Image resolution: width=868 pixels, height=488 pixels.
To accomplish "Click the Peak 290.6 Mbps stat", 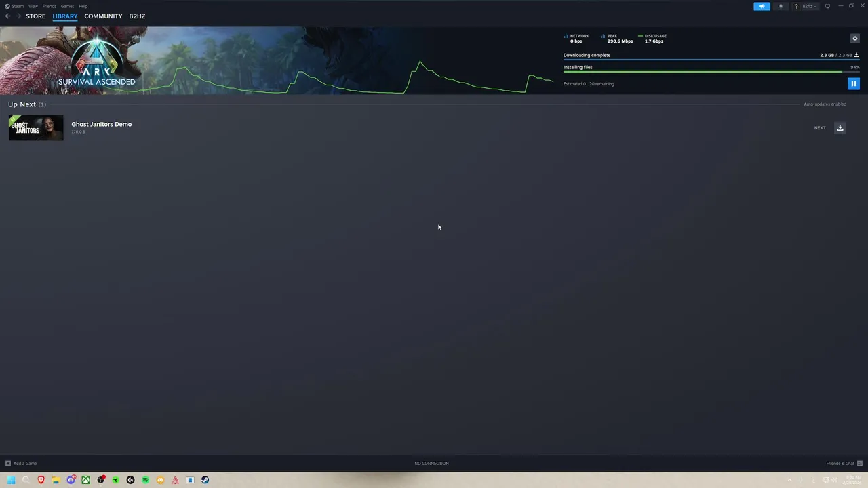I will pos(617,39).
